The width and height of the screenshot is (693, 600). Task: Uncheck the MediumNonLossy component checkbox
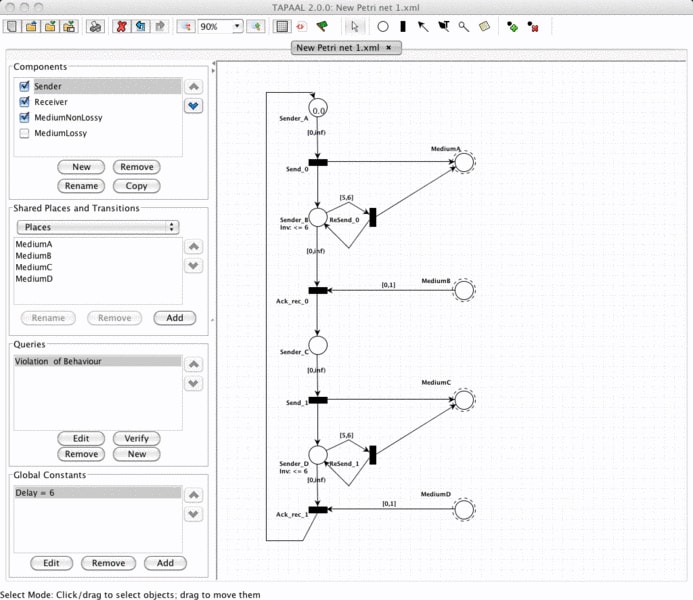click(x=25, y=117)
